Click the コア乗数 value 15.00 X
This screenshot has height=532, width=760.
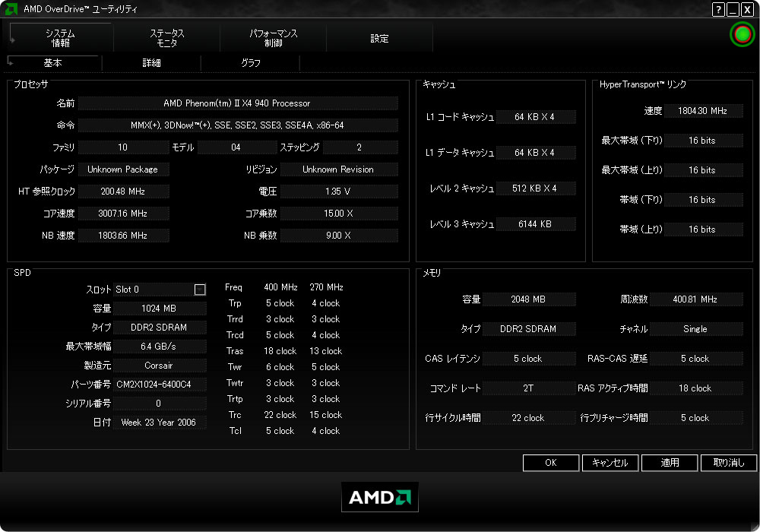338,214
